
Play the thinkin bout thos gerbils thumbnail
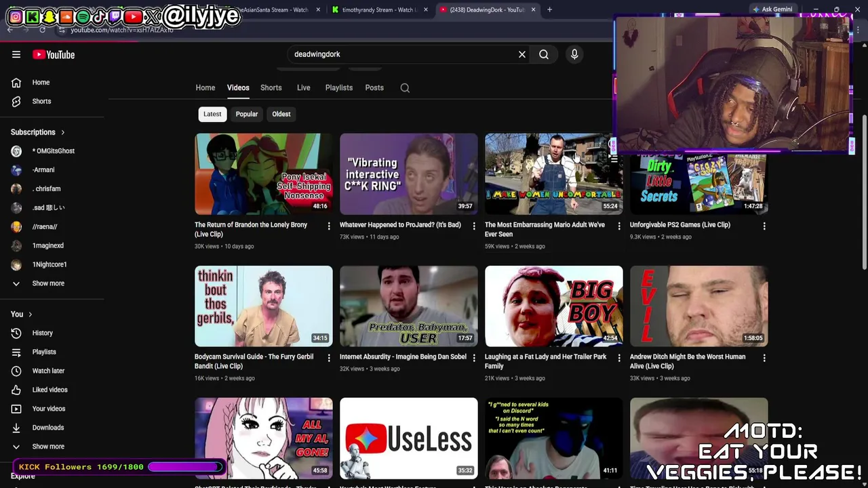(264, 306)
